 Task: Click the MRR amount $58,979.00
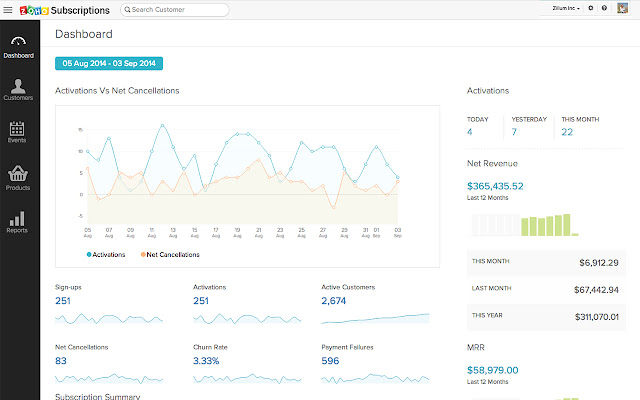click(493, 370)
